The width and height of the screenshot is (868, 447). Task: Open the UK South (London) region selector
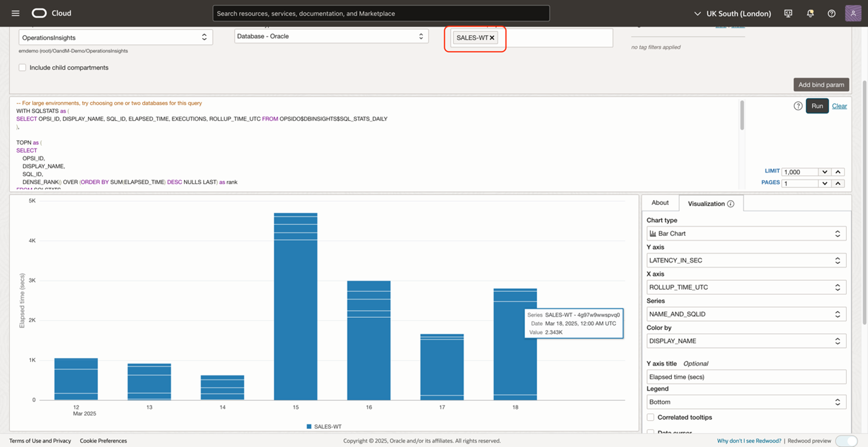click(732, 13)
